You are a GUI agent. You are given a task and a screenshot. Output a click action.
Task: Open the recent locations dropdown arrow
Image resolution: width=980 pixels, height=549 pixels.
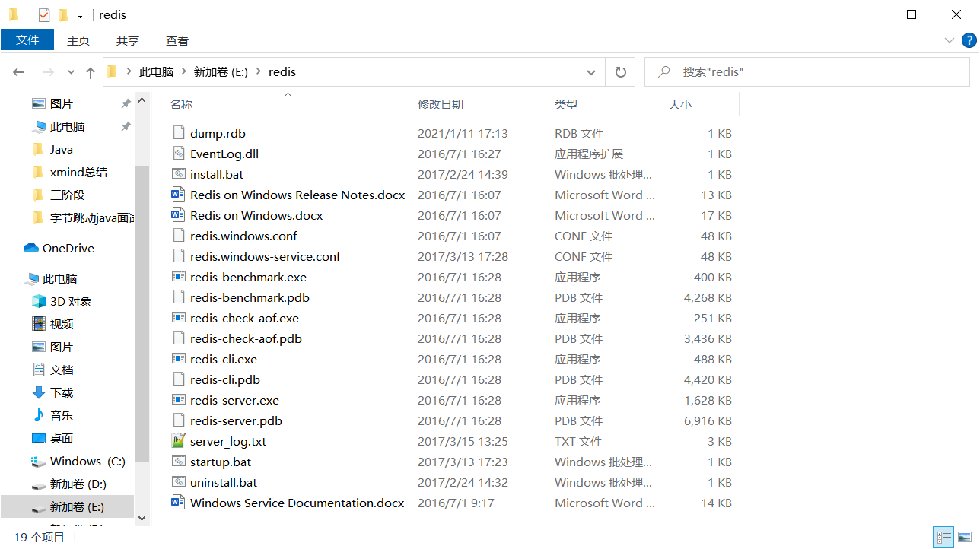click(x=71, y=72)
